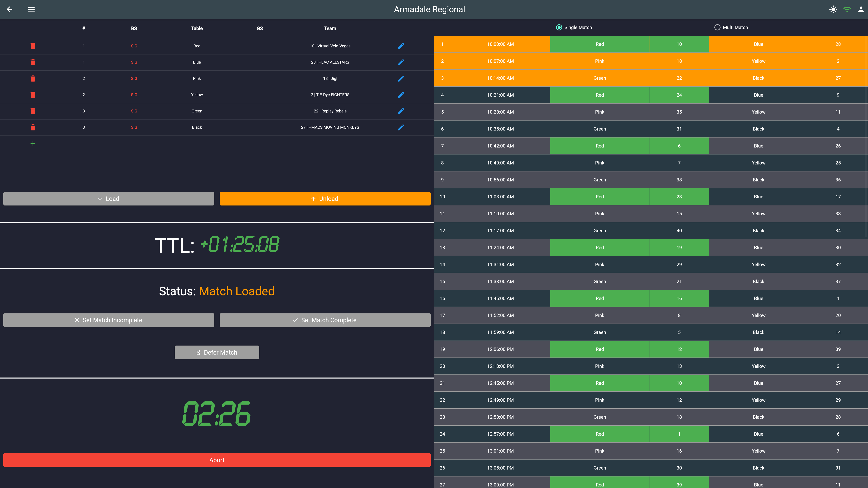
Task: Select the Single Match radio option
Action: (559, 28)
